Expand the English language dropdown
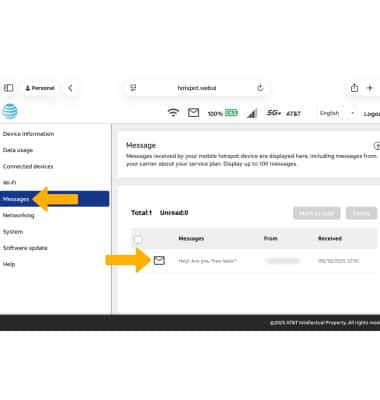This screenshot has width=380, height=400. (337, 113)
